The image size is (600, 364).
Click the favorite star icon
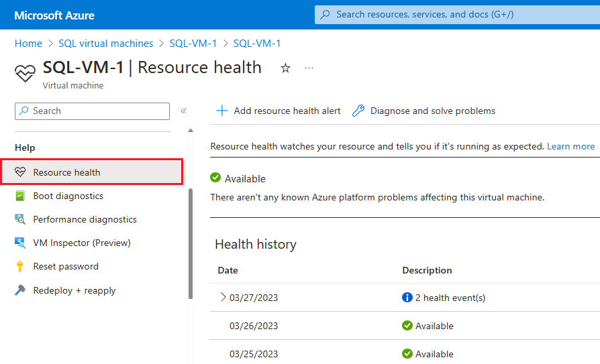click(285, 68)
